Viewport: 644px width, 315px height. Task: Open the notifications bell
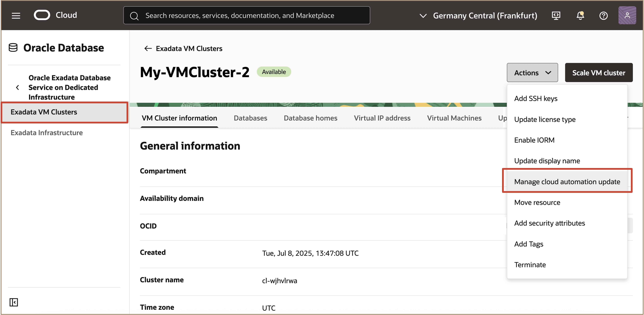pyautogui.click(x=580, y=15)
